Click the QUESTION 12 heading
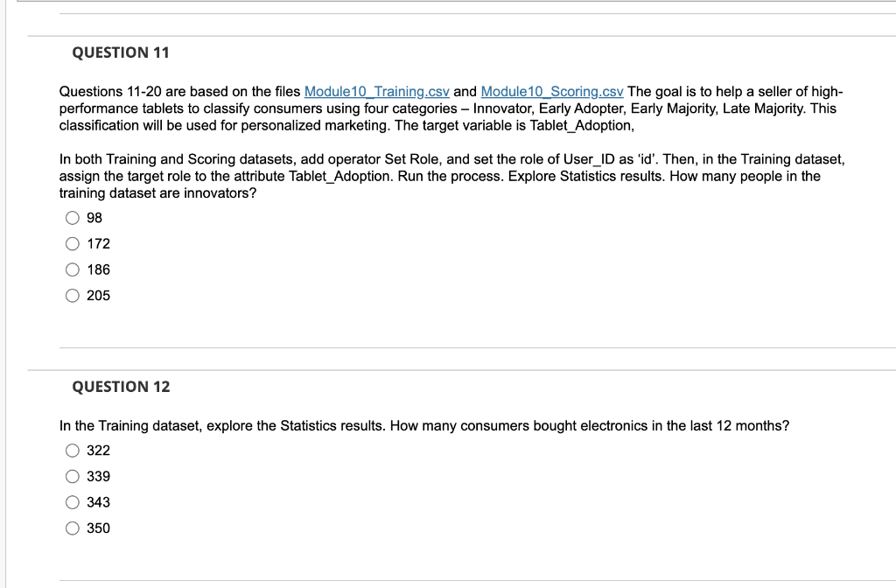Viewport: 896px width, 588px height. click(x=121, y=387)
